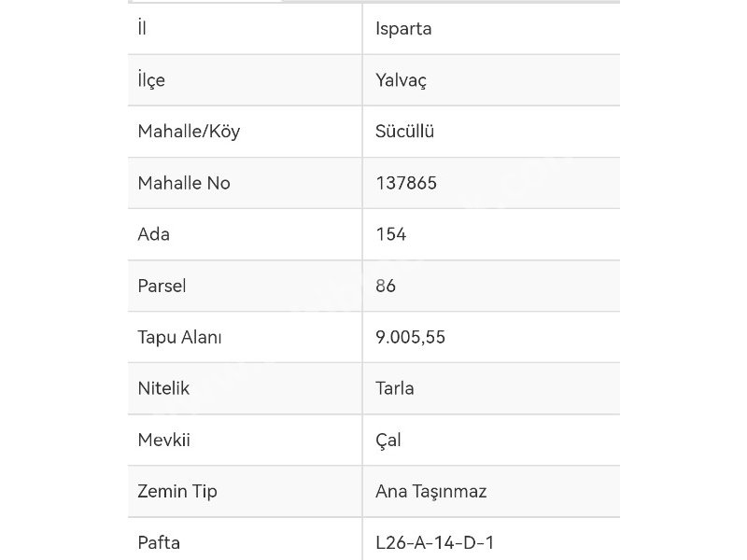Click the Mevkii value Çal
This screenshot has width=747, height=560.
pyautogui.click(x=388, y=440)
